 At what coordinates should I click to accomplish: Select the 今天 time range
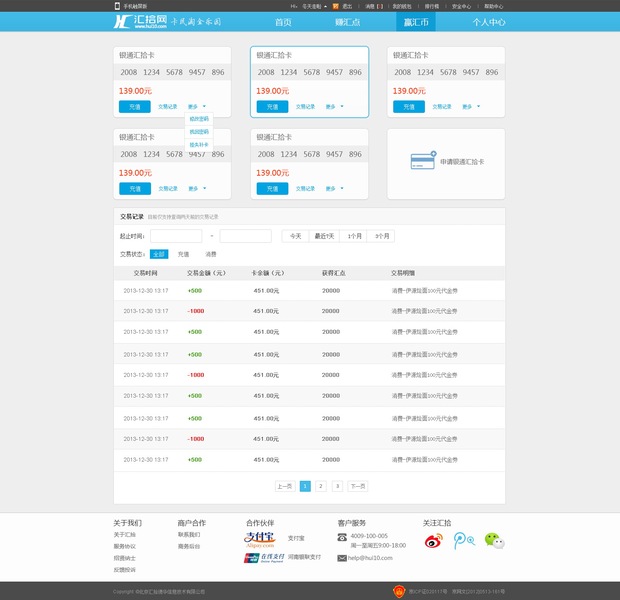[x=295, y=236]
